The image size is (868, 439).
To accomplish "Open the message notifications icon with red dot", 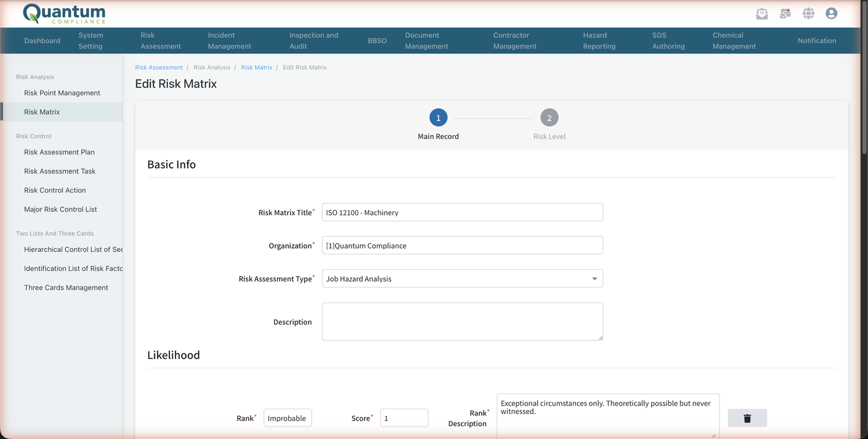I will pos(786,14).
